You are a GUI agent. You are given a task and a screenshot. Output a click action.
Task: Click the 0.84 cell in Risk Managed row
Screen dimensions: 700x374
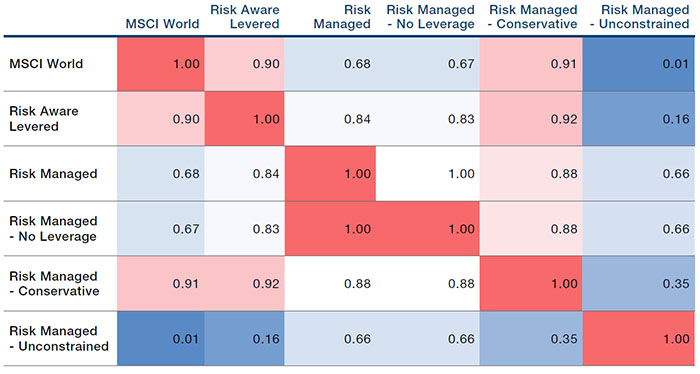click(x=244, y=174)
